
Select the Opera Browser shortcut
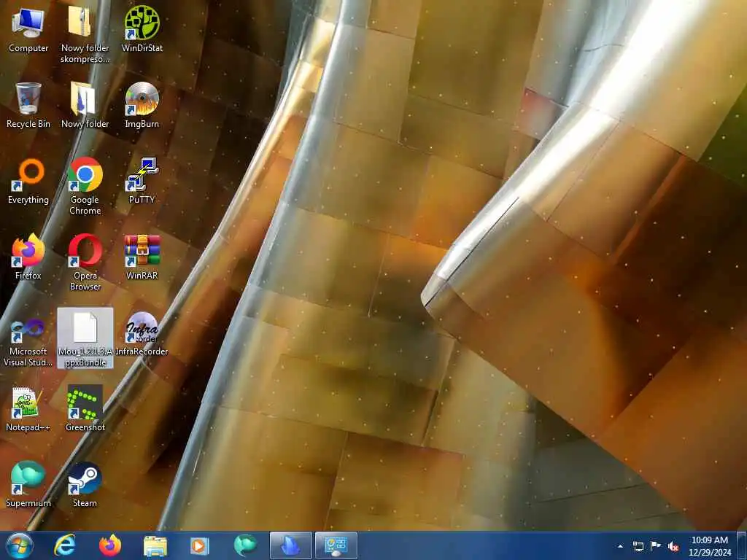click(x=85, y=262)
